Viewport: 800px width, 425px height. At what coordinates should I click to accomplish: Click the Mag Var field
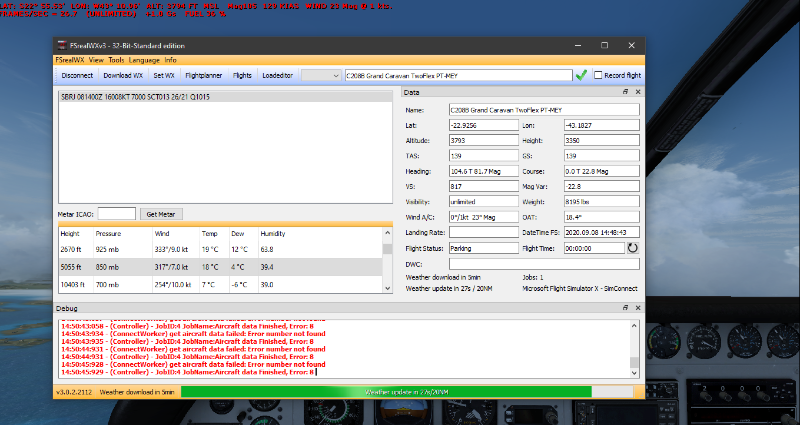click(x=602, y=186)
